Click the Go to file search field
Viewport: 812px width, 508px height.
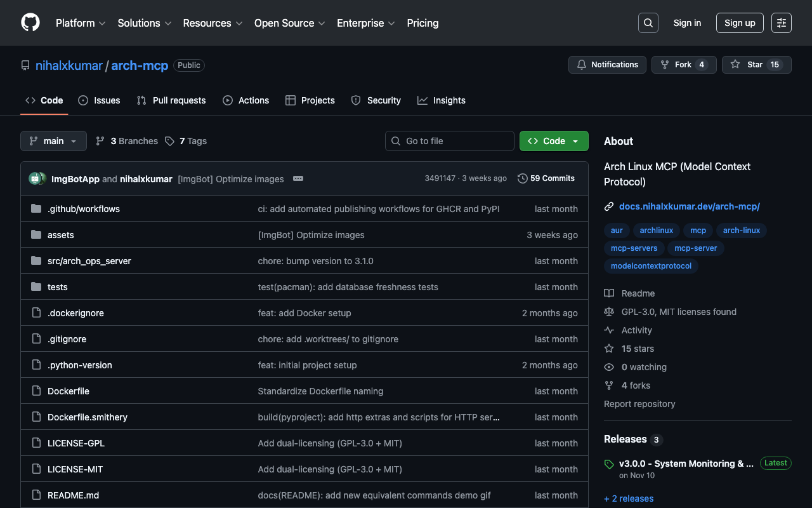click(x=450, y=141)
